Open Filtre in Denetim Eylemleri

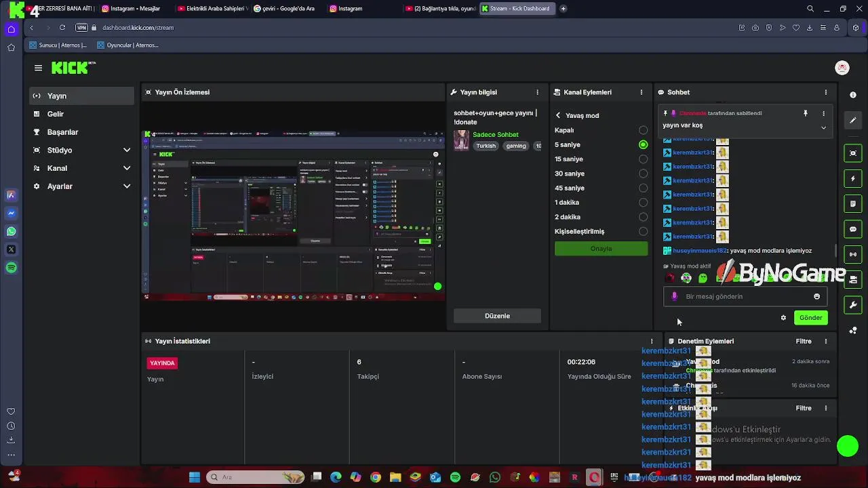click(x=804, y=342)
